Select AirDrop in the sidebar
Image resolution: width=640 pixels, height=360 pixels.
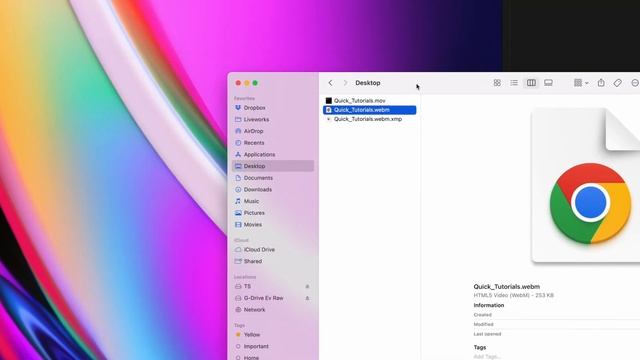(x=273, y=131)
